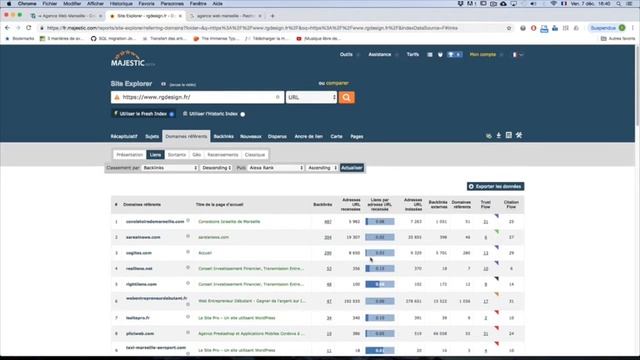
Task: Open the Nouveaux tab
Action: (251, 136)
